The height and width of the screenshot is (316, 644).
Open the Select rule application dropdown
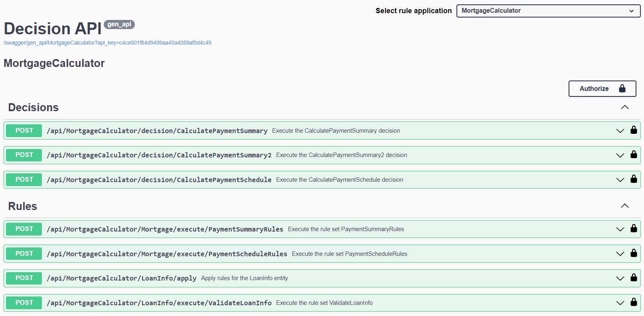[x=548, y=11]
